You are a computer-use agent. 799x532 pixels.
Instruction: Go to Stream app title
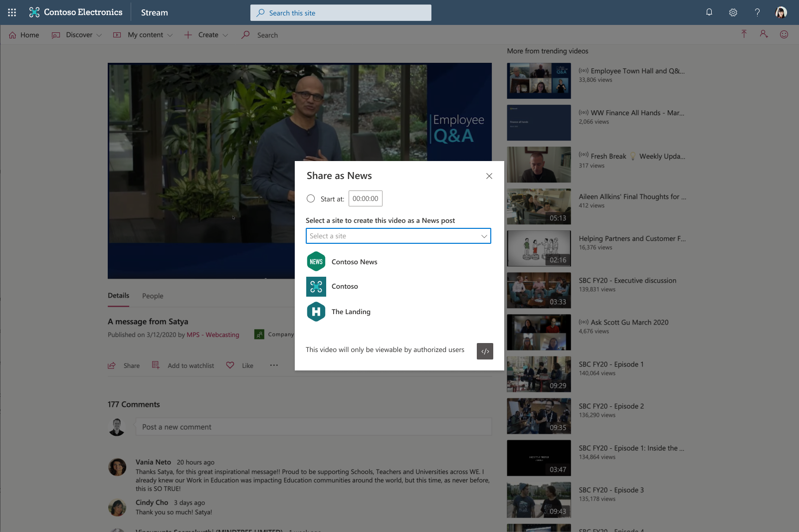155,12
